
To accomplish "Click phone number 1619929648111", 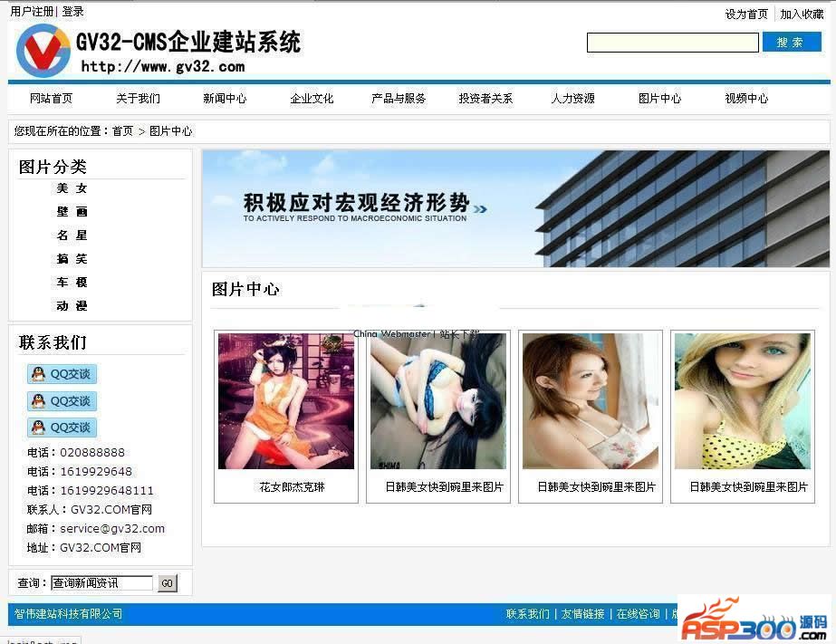I will click(107, 490).
